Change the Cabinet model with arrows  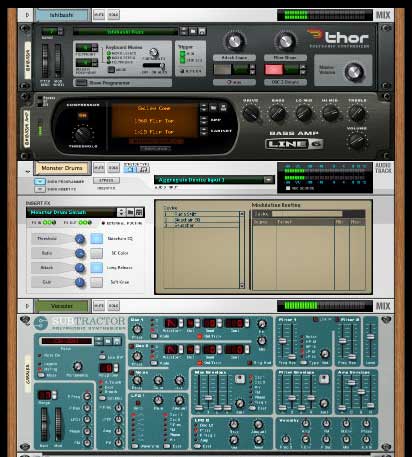click(x=204, y=131)
